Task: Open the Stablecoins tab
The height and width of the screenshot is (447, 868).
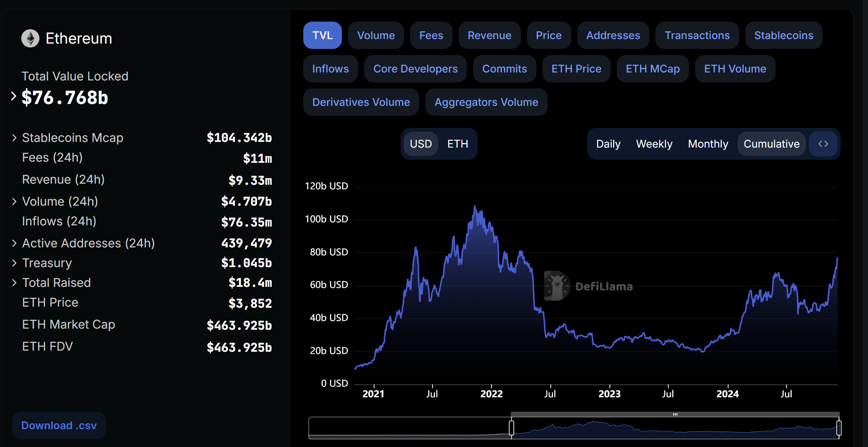Action: coord(783,35)
